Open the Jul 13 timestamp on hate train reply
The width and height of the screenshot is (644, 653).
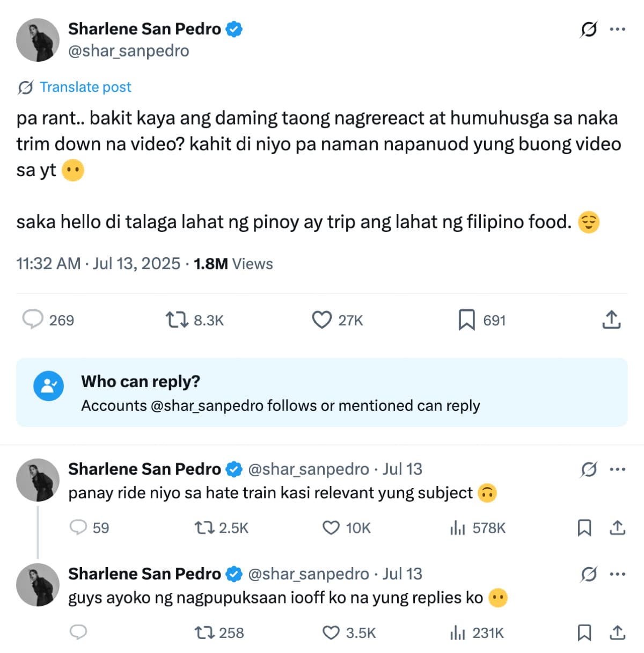click(402, 469)
